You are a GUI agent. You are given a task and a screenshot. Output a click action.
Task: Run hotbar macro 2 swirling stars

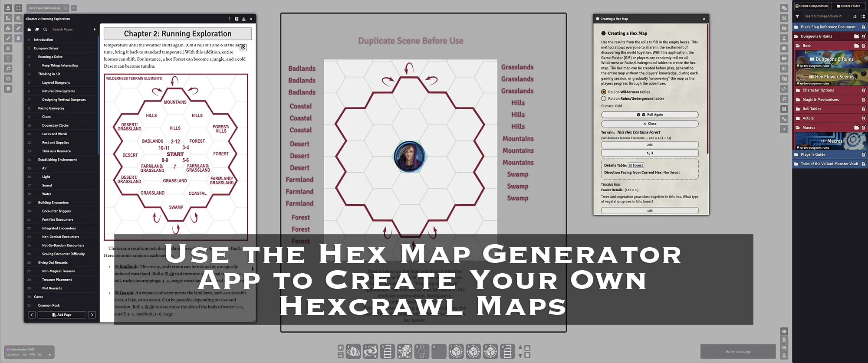click(370, 351)
